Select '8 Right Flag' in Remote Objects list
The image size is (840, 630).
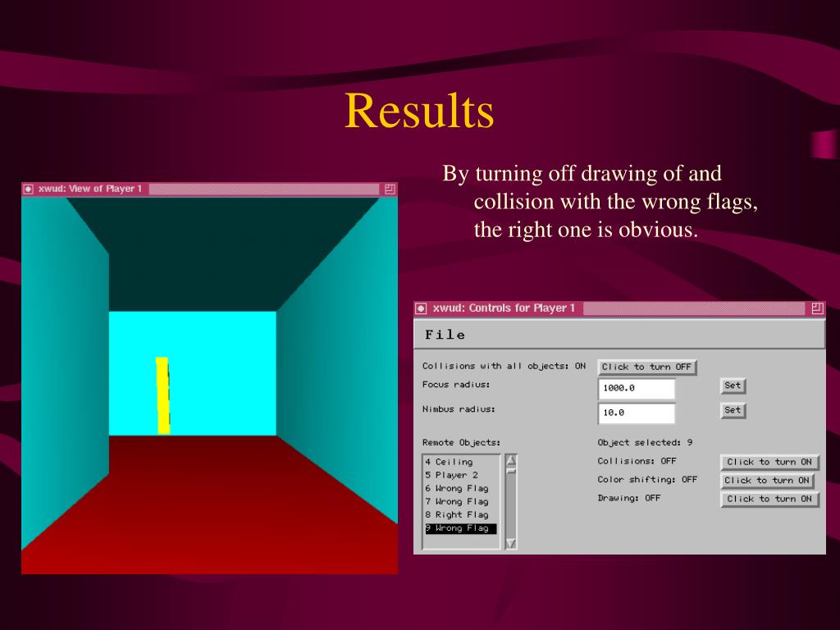(461, 515)
